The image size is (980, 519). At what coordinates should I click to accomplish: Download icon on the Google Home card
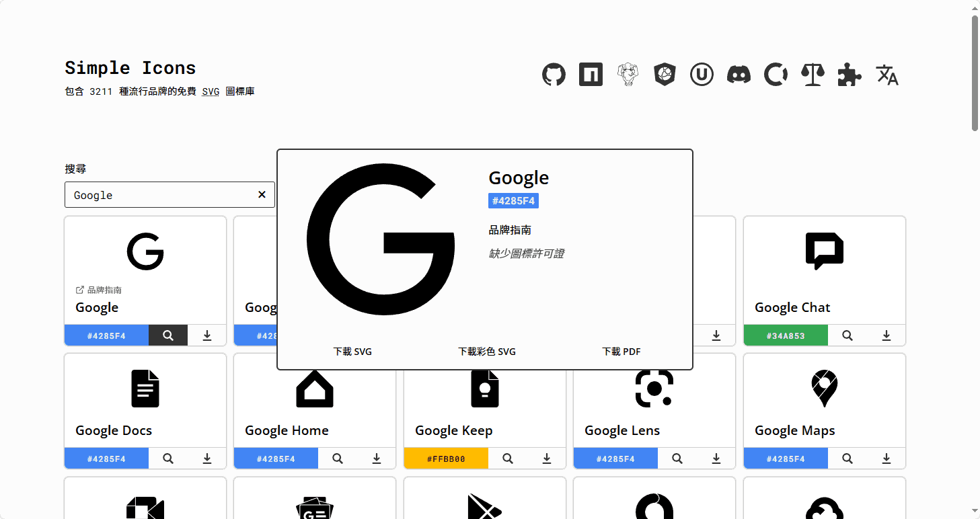pos(377,458)
